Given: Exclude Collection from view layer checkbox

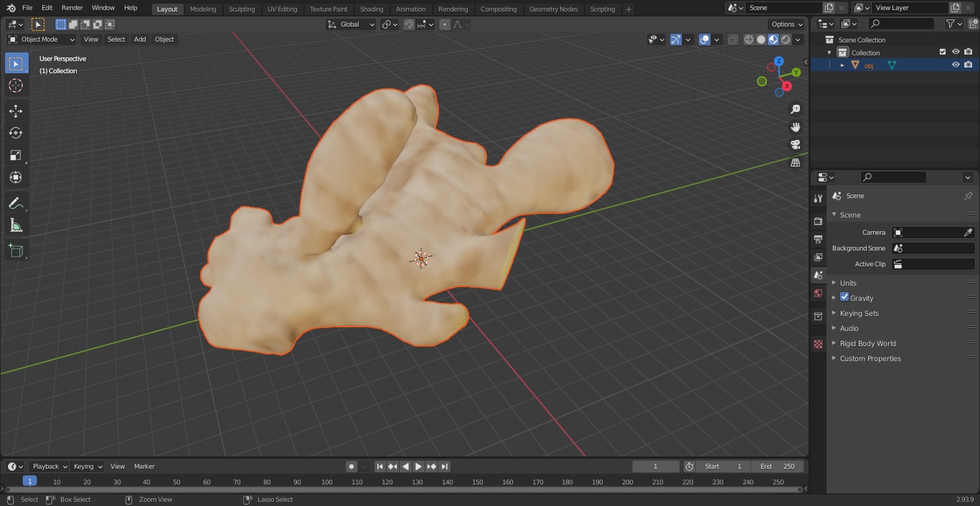Looking at the screenshot, I should (943, 52).
